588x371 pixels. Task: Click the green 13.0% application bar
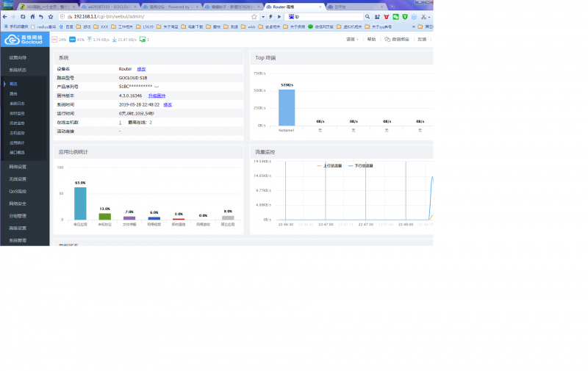pos(104,217)
